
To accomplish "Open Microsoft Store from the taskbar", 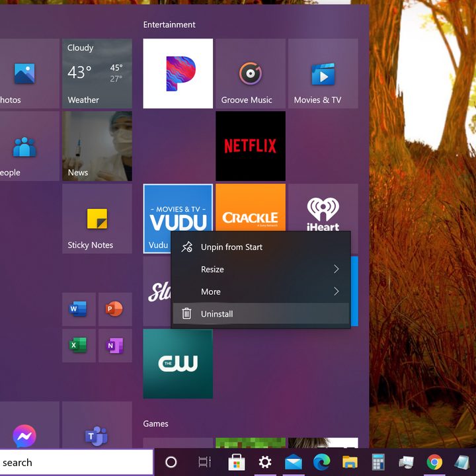I will (x=237, y=462).
